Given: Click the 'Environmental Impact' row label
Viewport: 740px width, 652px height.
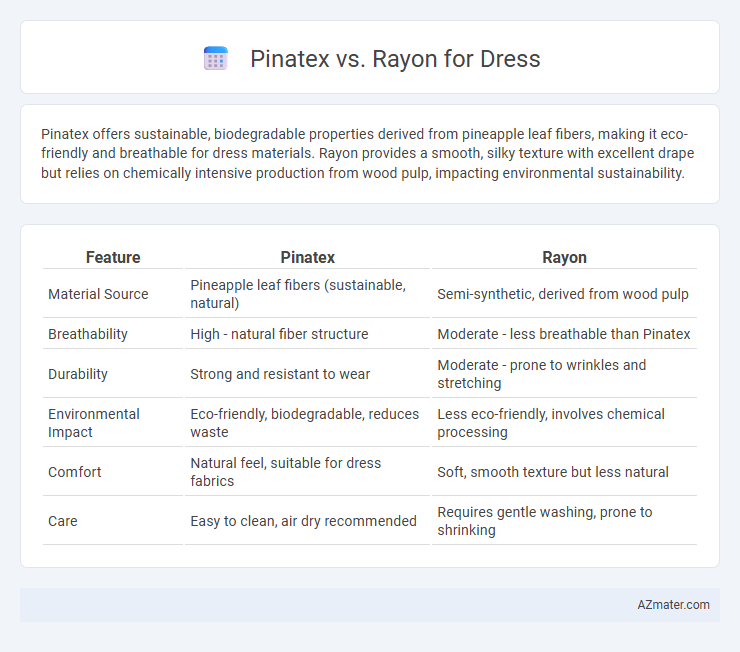Looking at the screenshot, I should pyautogui.click(x=94, y=423).
